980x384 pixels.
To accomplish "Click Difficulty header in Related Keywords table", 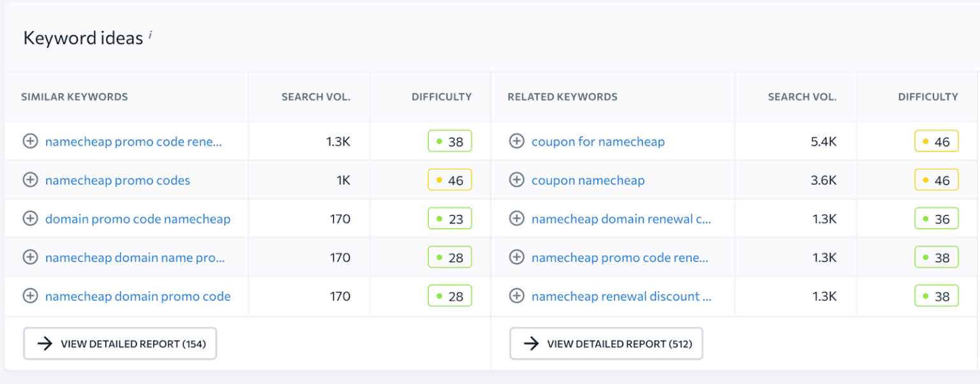I will 928,97.
